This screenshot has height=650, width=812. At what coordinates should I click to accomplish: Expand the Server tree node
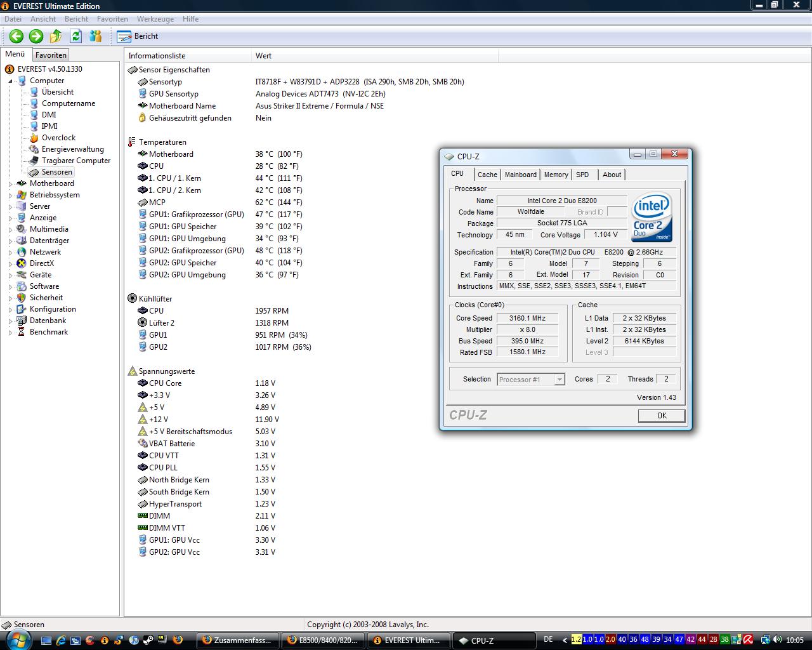(11, 207)
